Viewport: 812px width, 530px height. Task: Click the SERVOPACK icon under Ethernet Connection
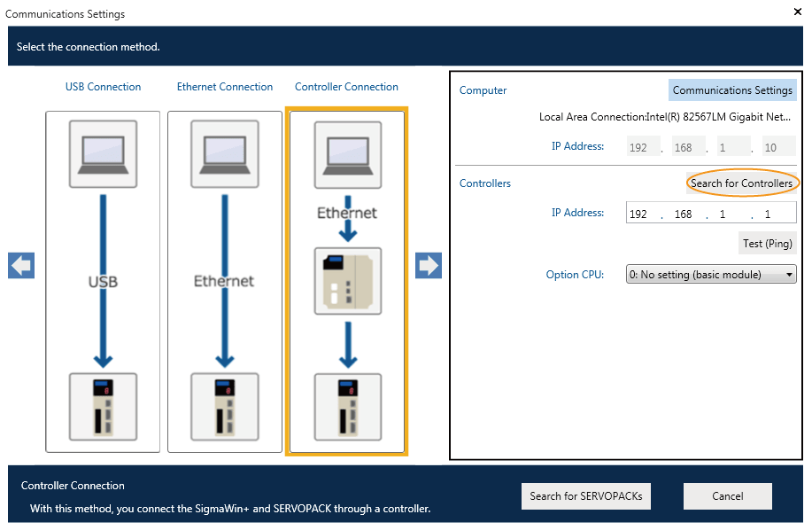(x=225, y=406)
